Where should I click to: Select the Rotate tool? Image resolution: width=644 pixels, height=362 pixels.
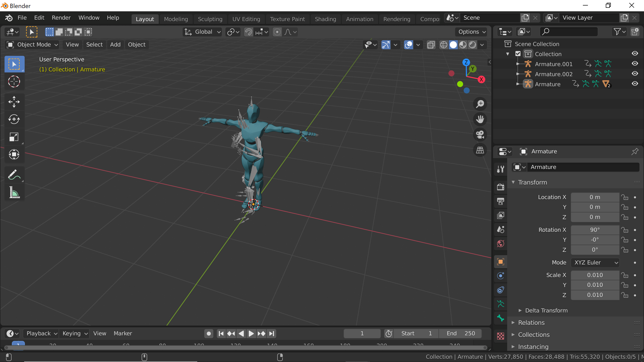(x=14, y=119)
